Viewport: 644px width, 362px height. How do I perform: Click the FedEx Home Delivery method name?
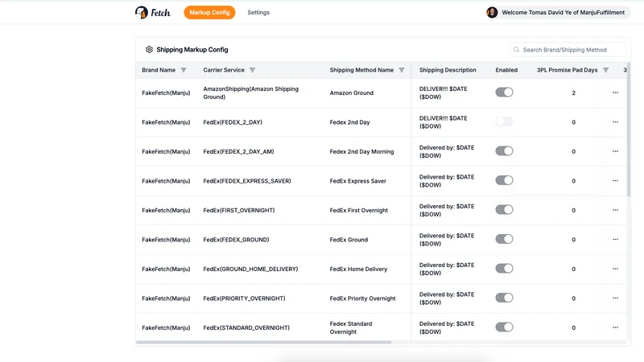358,269
